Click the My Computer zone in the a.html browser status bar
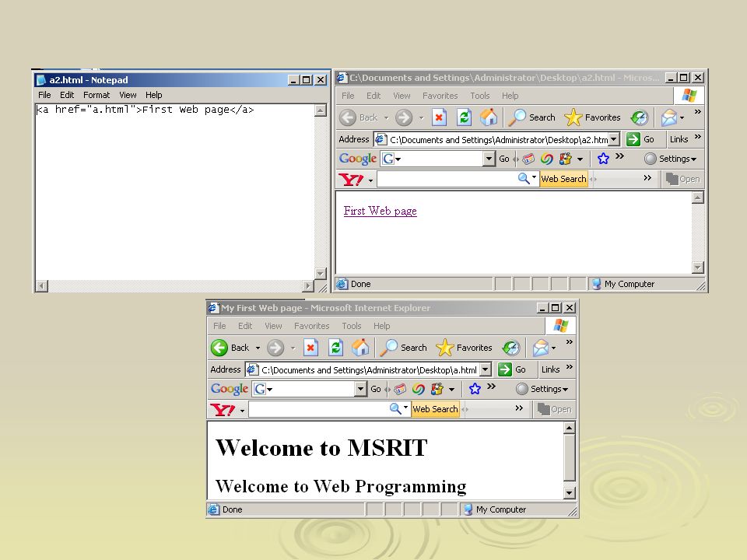Image resolution: width=747 pixels, height=560 pixels. [500, 509]
